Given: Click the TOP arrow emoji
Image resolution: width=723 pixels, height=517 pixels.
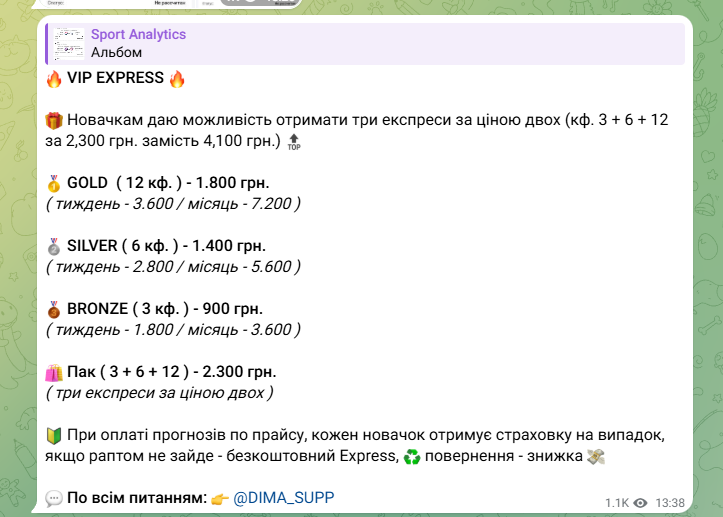Looking at the screenshot, I should [293, 142].
